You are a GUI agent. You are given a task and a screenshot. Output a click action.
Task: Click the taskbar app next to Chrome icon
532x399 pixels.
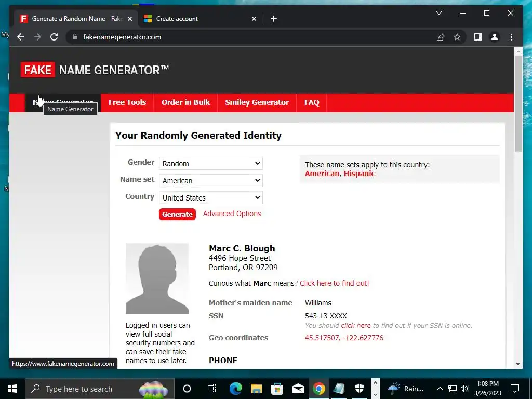(339, 389)
